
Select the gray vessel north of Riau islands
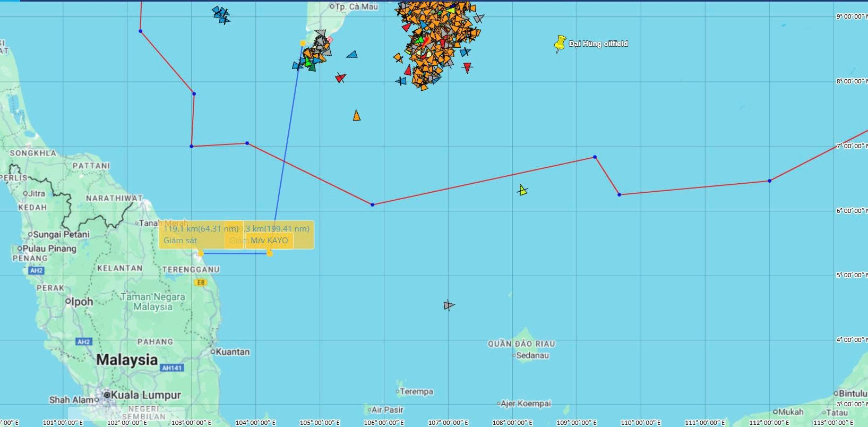point(449,305)
